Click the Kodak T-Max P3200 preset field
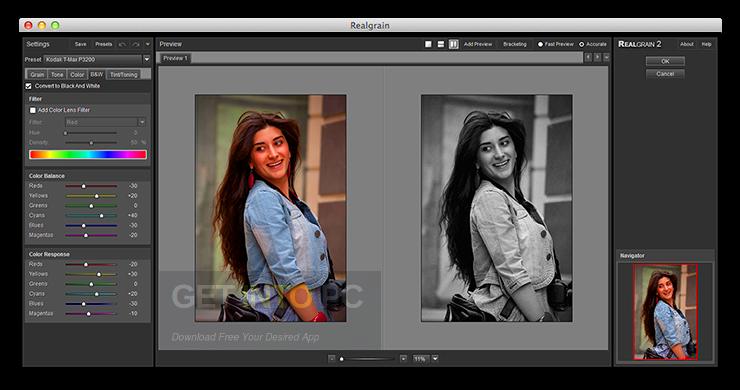Screen dimensions: 740x390 [93, 59]
